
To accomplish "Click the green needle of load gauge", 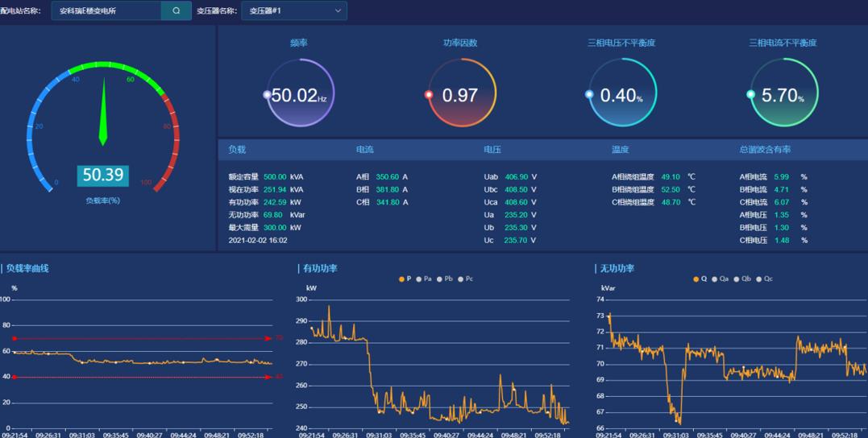I will point(103,113).
